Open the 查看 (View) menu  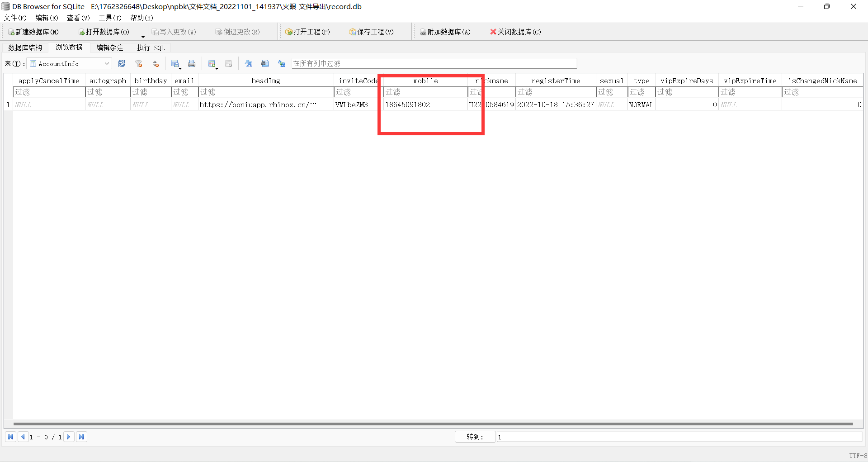click(79, 18)
